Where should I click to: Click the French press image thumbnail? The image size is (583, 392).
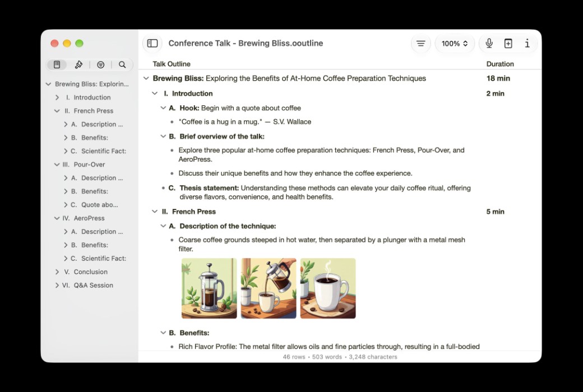(x=209, y=288)
